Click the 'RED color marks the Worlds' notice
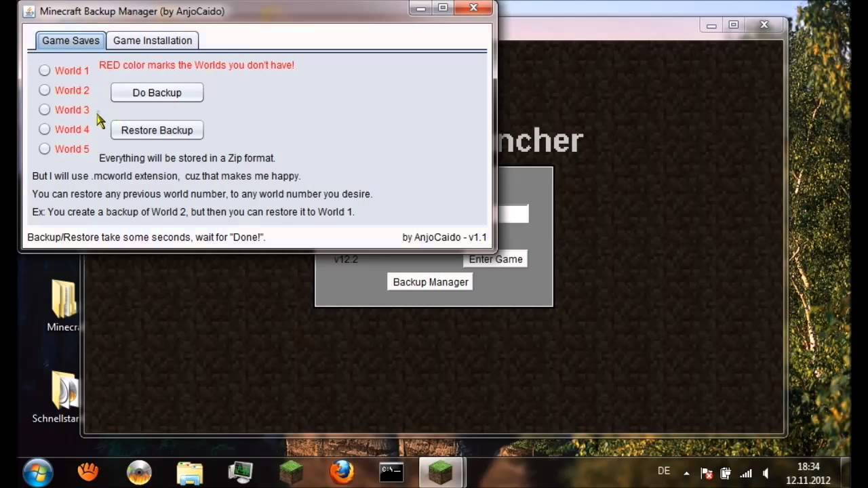Viewport: 868px width, 488px height. click(197, 65)
